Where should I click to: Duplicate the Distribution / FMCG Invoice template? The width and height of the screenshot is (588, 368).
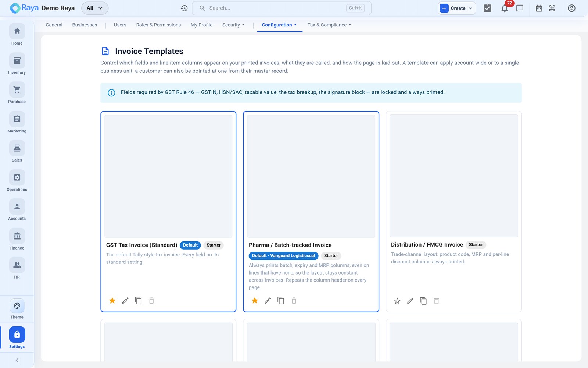pyautogui.click(x=423, y=301)
